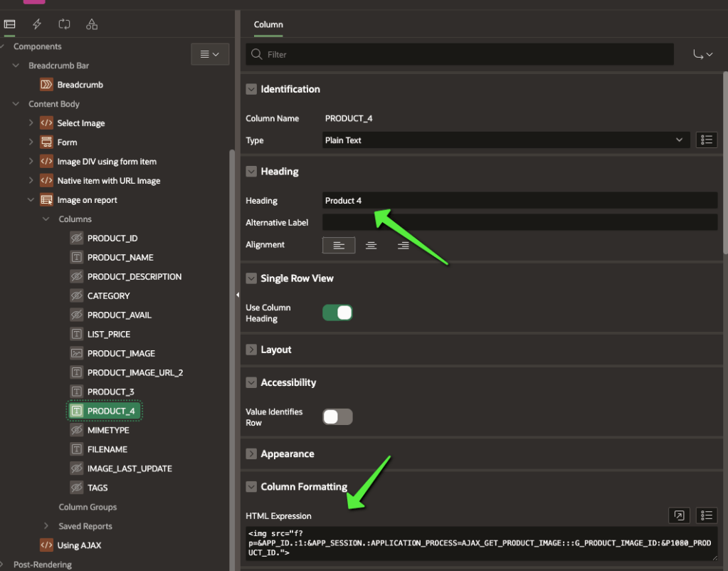Open the Processing tab icon
Image resolution: width=728 pixels, height=571 pixels.
click(64, 24)
